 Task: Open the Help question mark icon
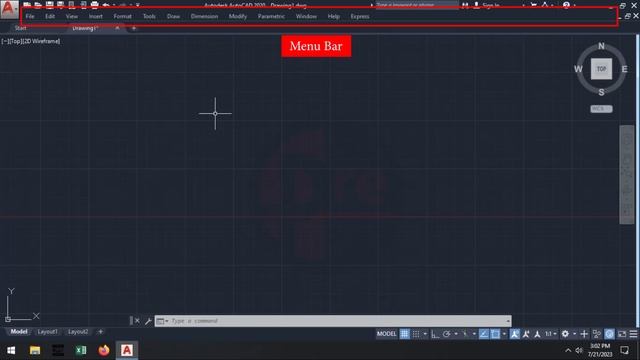click(x=566, y=5)
